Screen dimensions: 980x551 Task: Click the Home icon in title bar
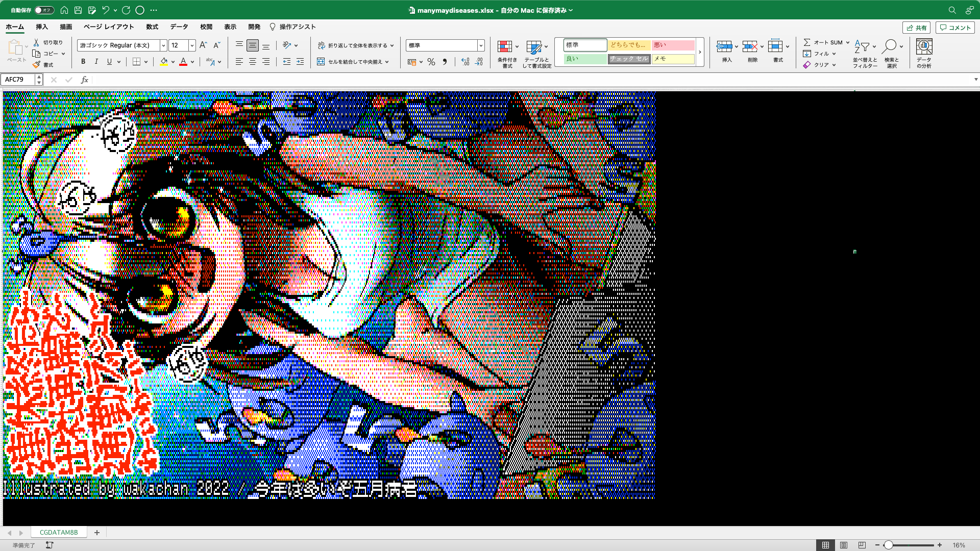coord(64,10)
